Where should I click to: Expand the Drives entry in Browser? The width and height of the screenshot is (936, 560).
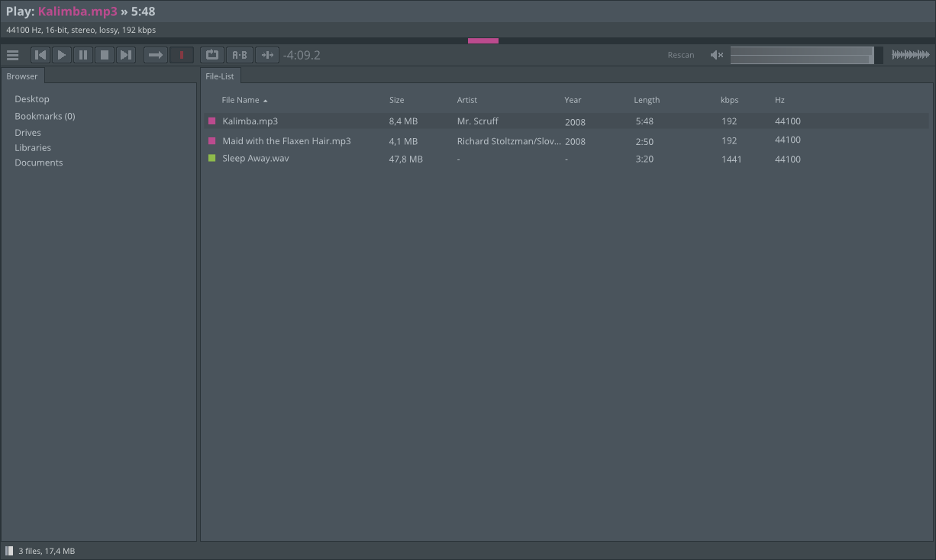(x=27, y=133)
